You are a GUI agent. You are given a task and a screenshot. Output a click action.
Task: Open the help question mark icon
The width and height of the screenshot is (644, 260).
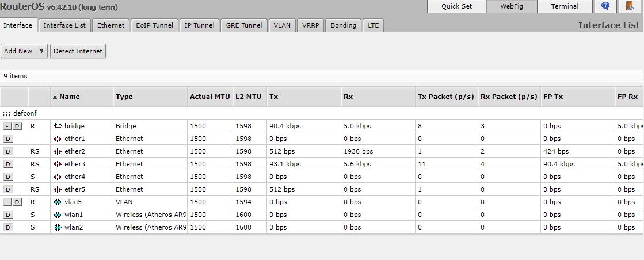[x=605, y=6]
